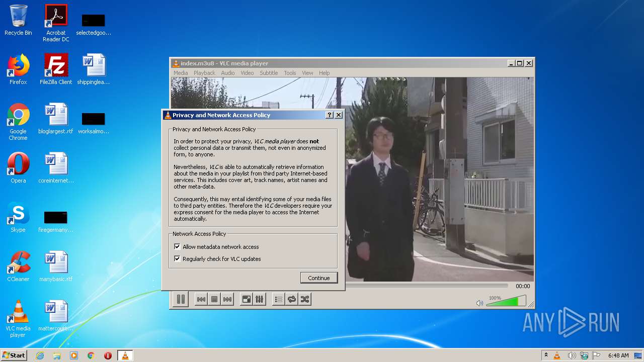The image size is (644, 362).
Task: Open the Help menu
Action: [x=325, y=73]
